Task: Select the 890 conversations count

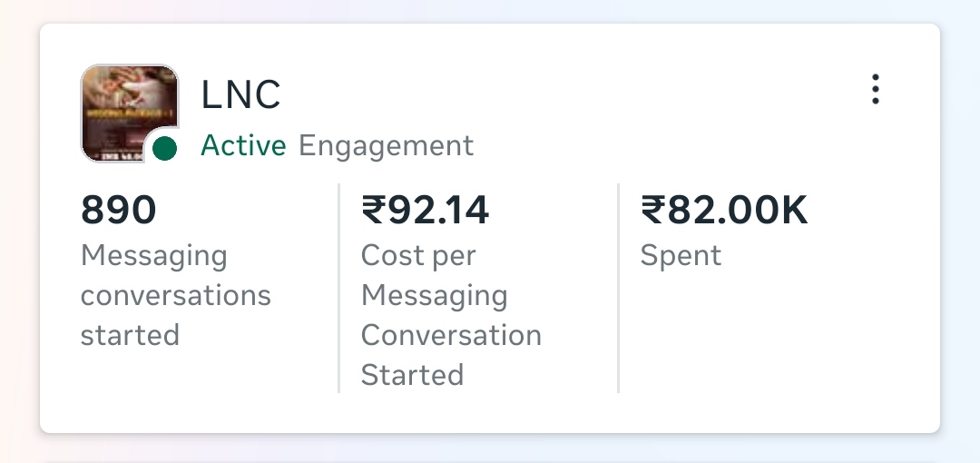Action: click(x=118, y=210)
